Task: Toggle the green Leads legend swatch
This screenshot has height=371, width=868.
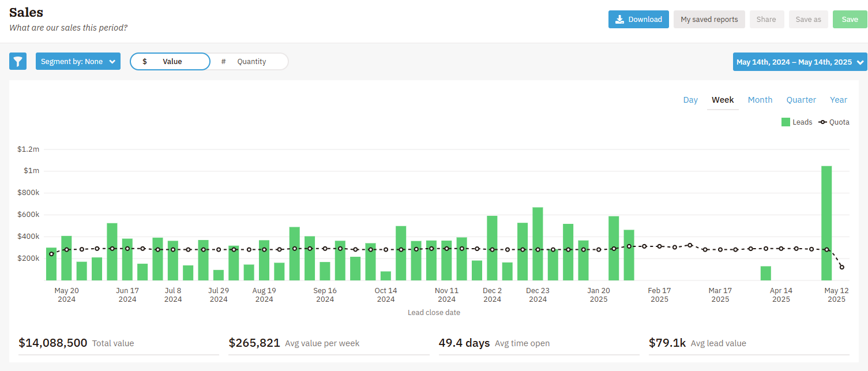Action: point(786,122)
